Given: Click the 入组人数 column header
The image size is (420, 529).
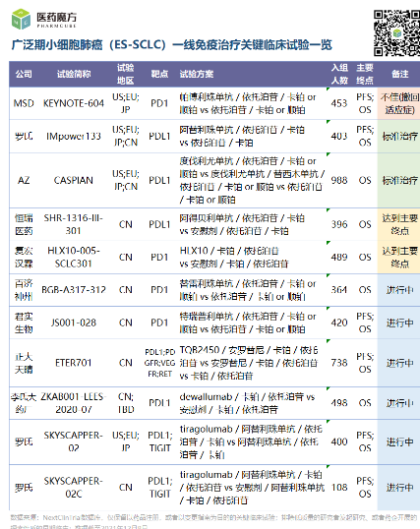Looking at the screenshot, I should 339,74.
